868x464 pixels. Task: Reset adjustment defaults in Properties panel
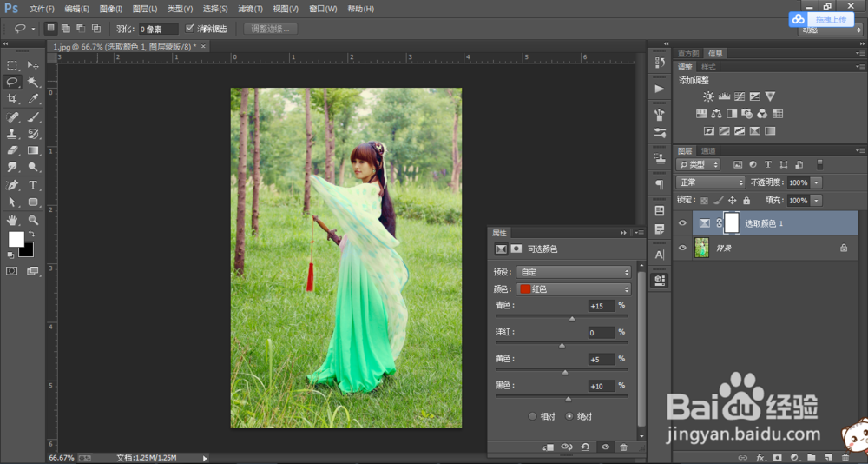[584, 447]
